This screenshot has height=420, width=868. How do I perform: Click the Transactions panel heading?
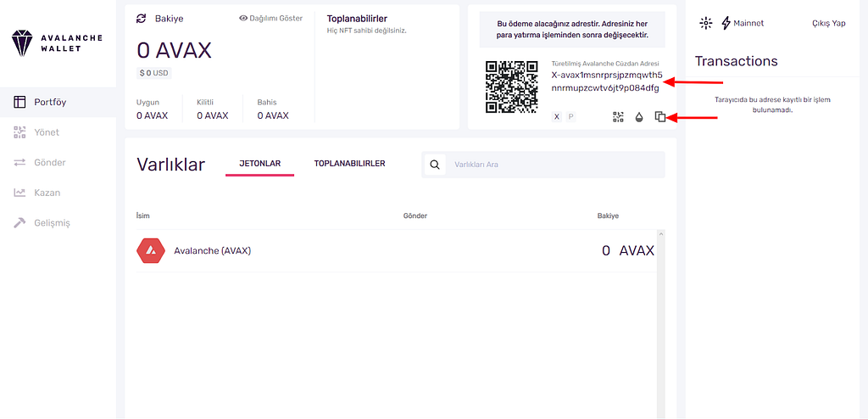click(x=737, y=61)
